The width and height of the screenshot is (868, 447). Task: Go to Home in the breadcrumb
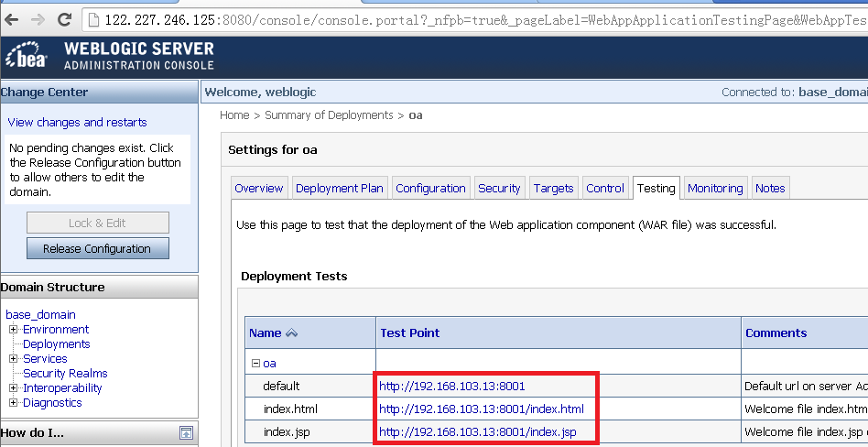[x=234, y=115]
